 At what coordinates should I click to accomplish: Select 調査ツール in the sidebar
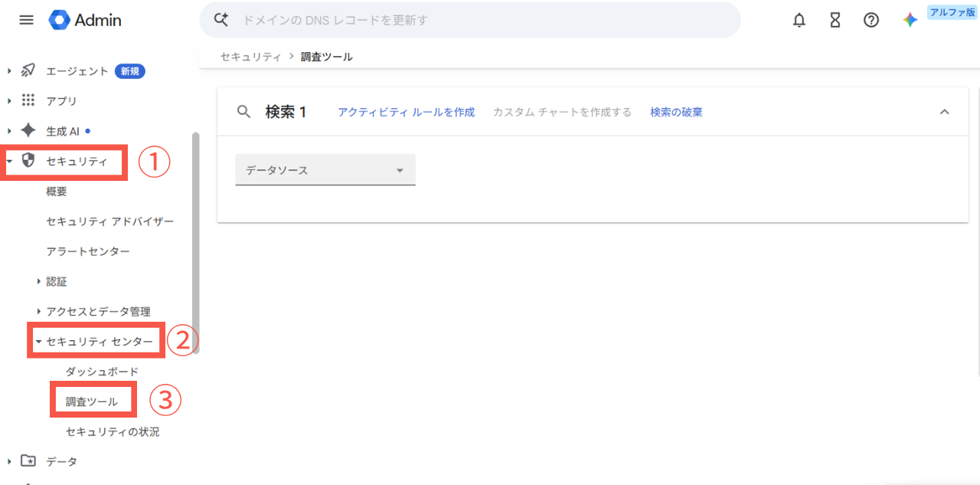[92, 401]
